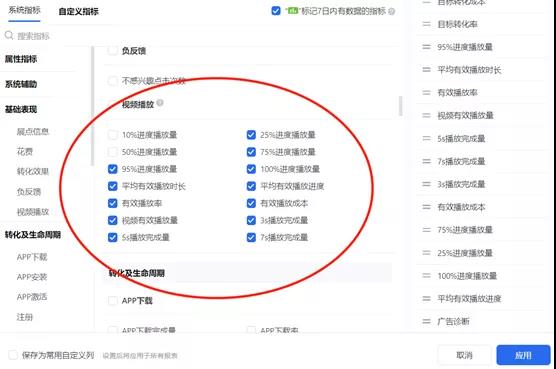Image resolution: width=556 pixels, height=369 pixels.
Task: Click help icon next to 视频播放 heading
Action: (160, 103)
